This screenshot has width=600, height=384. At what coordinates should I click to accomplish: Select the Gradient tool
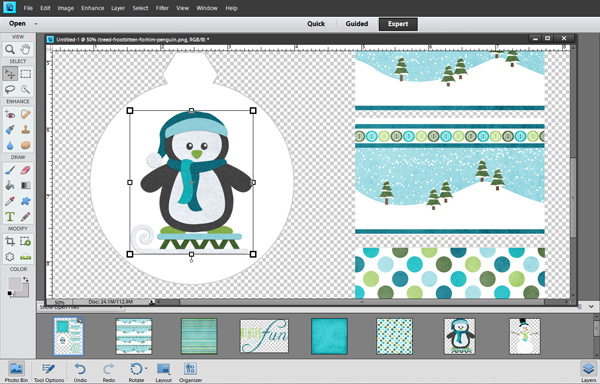coord(25,185)
